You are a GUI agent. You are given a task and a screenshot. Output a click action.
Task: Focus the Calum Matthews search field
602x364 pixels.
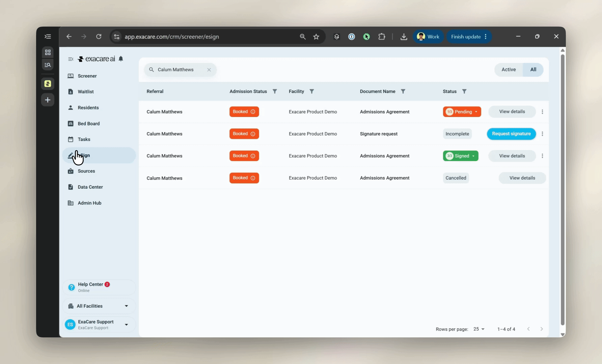pos(180,70)
